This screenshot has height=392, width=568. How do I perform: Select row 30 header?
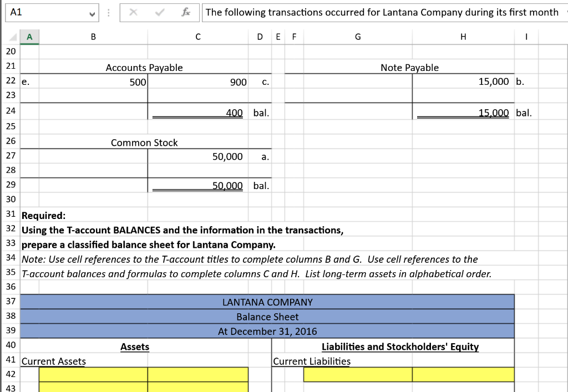(x=11, y=199)
